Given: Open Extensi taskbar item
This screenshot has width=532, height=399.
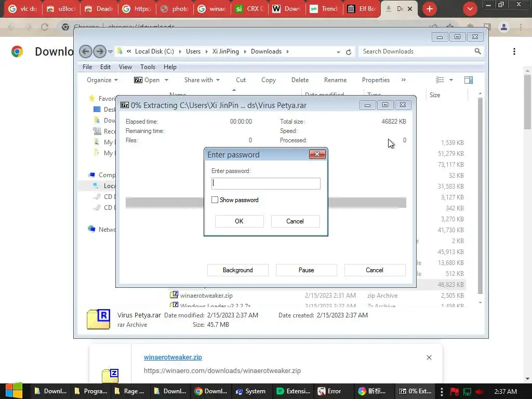Looking at the screenshot, I should (294, 391).
